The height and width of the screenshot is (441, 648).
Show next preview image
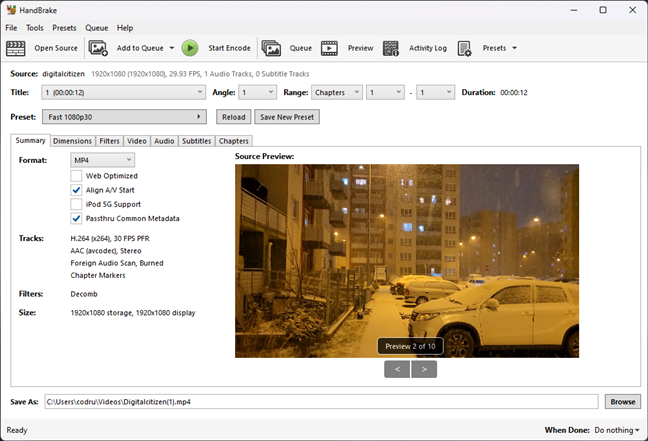click(424, 369)
